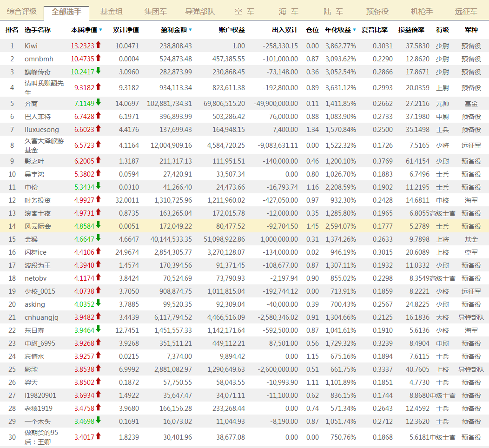489x448 pixels.
Task: Click the 夏普比率 column header
Action: (x=375, y=30)
